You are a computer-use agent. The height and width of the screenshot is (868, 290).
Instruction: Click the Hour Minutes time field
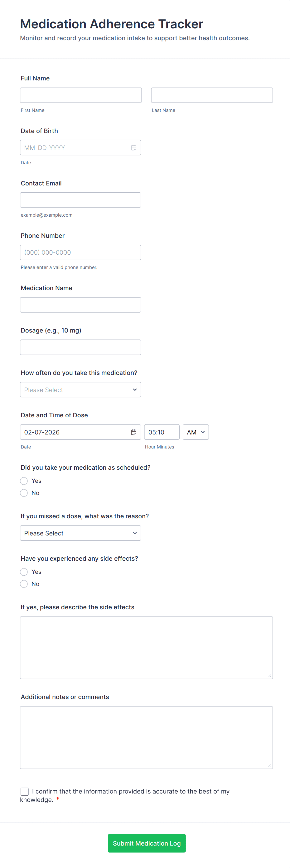(162, 432)
